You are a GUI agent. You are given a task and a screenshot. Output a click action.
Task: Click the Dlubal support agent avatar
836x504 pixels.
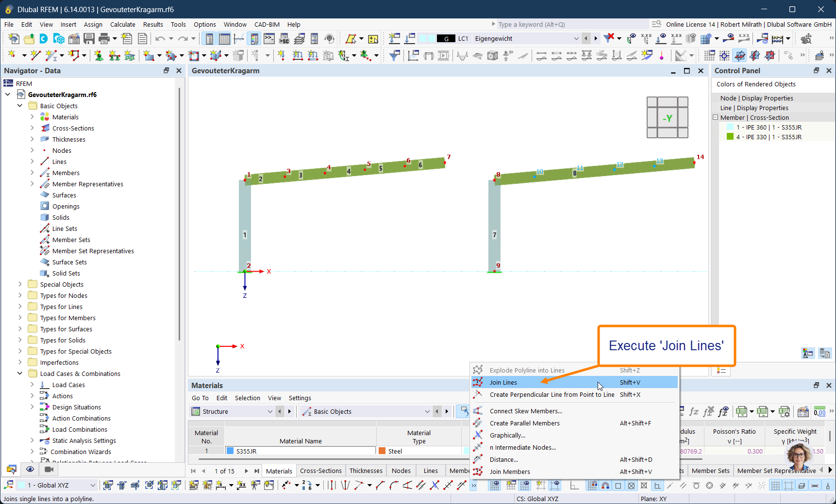799,456
